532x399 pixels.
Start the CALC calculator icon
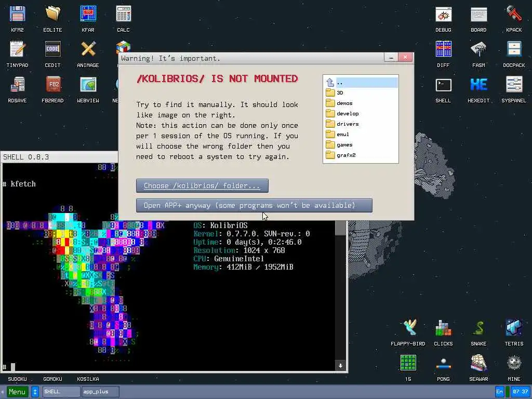(x=123, y=14)
